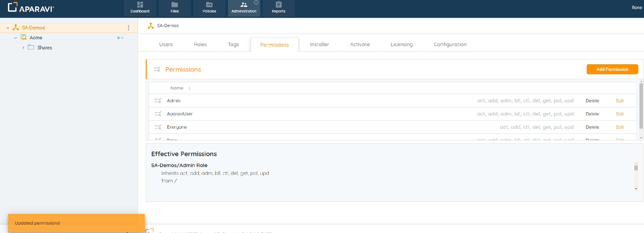Screen dimensions: 644x233
Task: Open the Files section
Action: tap(175, 8)
